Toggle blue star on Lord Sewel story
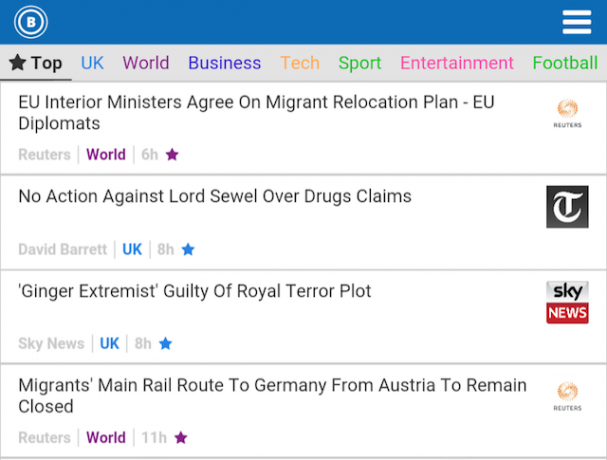Image resolution: width=607 pixels, height=460 pixels. pos(188,249)
